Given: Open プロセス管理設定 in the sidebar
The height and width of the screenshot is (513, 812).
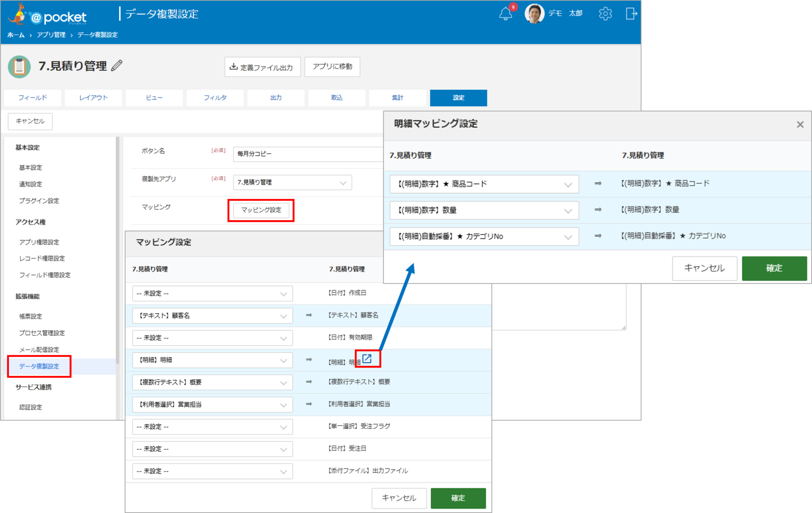Looking at the screenshot, I should click(42, 333).
